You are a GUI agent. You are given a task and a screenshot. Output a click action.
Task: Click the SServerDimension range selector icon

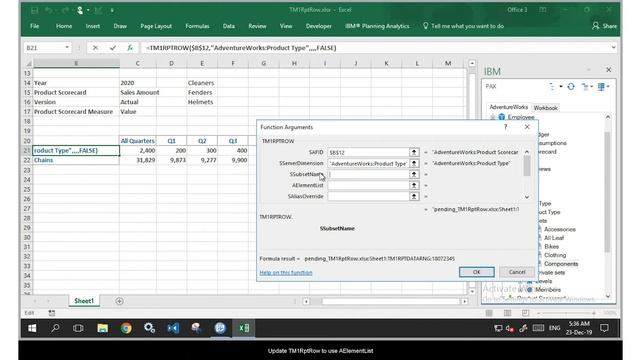414,163
